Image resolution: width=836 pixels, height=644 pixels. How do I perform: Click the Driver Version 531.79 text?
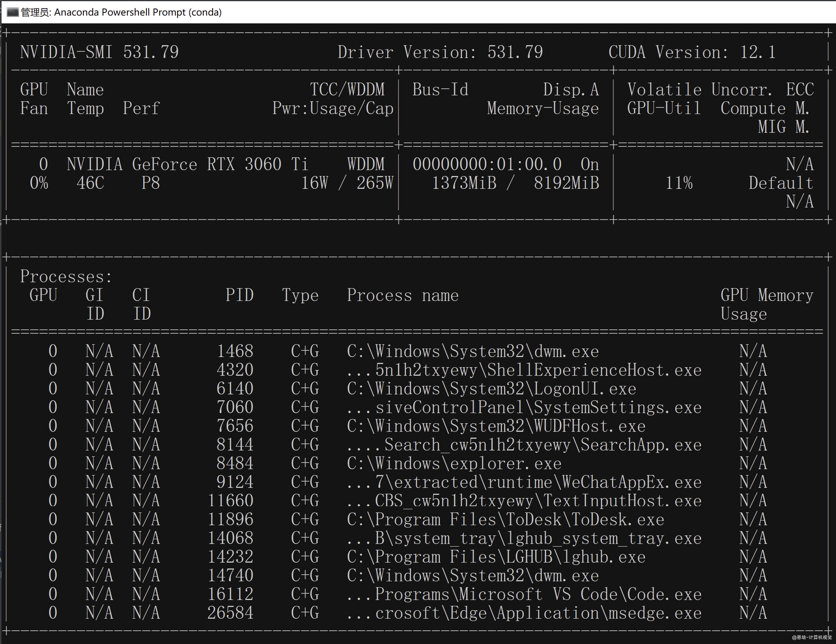click(x=440, y=52)
